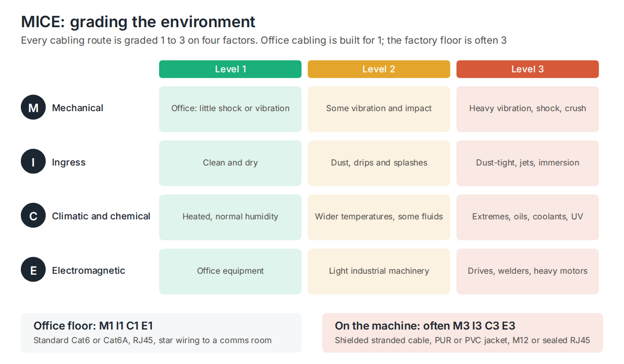
Task: Click 'On the machine: often M3 I3 C3 E3' heading
Action: pyautogui.click(x=425, y=326)
